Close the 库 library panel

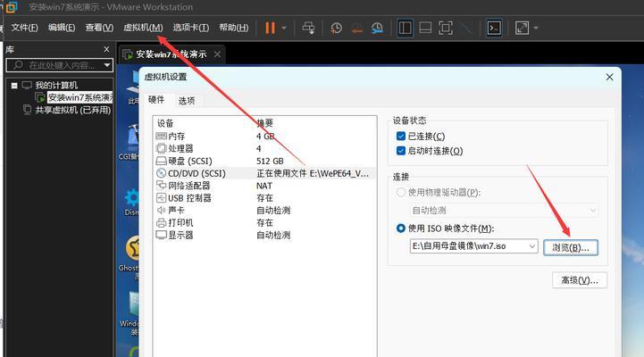click(106, 49)
